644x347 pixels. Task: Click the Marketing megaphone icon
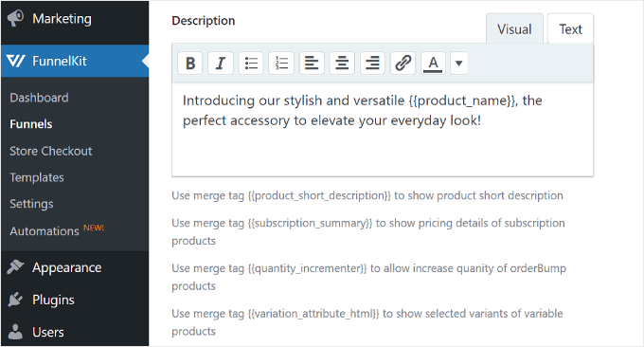point(15,19)
